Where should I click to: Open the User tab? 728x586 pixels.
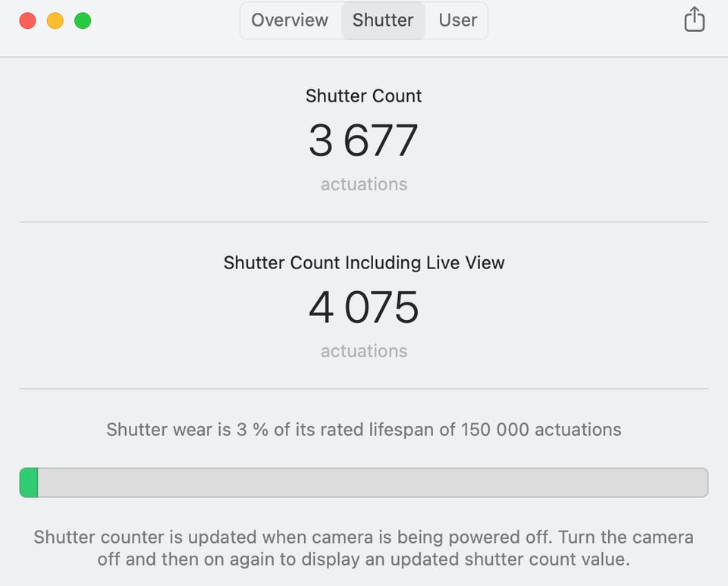coord(458,20)
